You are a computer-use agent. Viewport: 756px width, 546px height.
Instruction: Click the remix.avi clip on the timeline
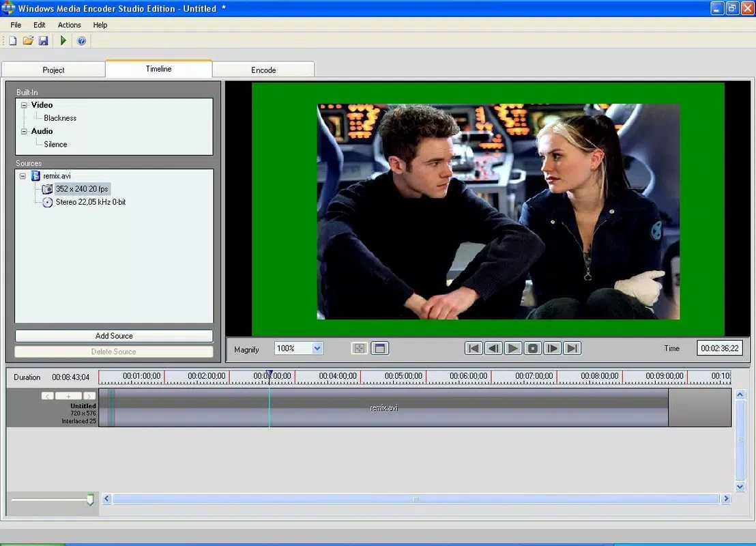[383, 407]
